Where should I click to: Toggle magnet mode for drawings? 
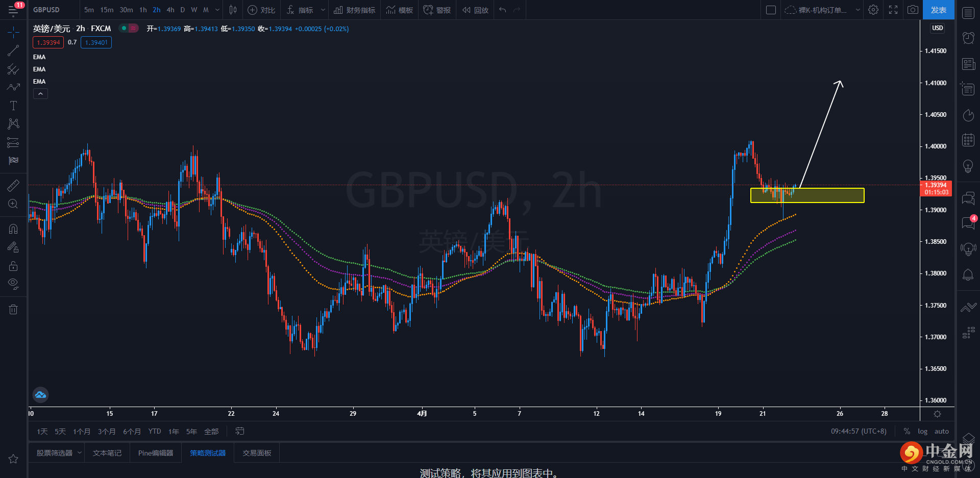pyautogui.click(x=13, y=229)
